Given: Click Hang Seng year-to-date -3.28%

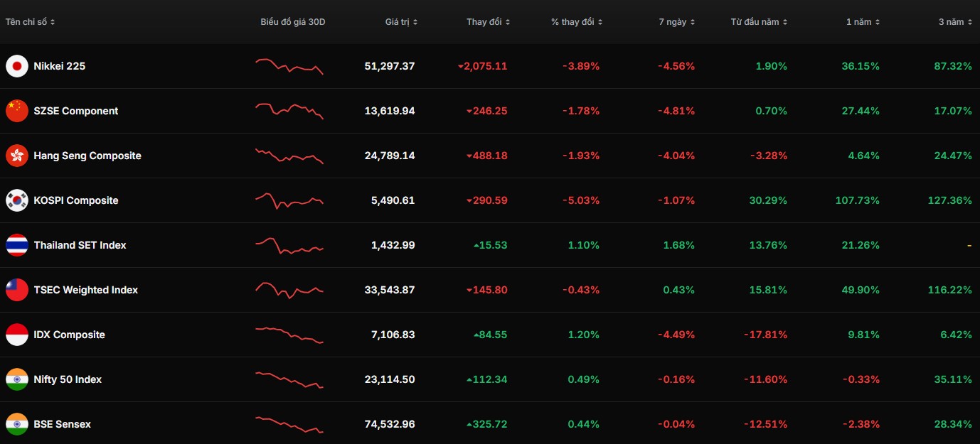Looking at the screenshot, I should (x=769, y=156).
